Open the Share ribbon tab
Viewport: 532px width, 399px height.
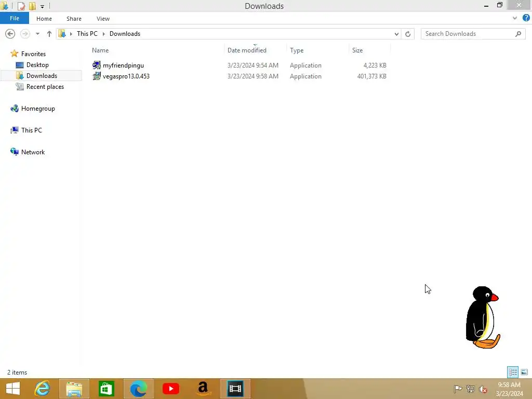74,19
